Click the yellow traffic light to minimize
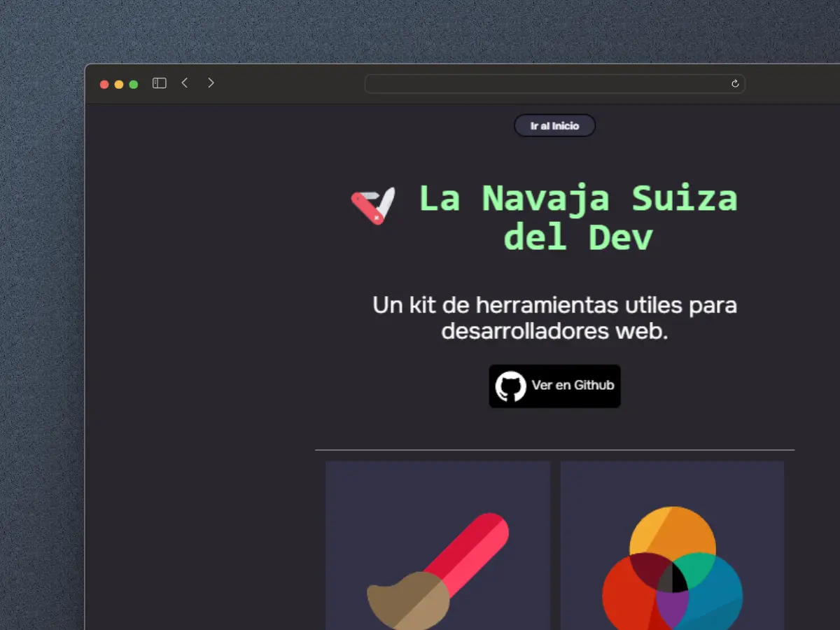The image size is (840, 630). point(118,83)
